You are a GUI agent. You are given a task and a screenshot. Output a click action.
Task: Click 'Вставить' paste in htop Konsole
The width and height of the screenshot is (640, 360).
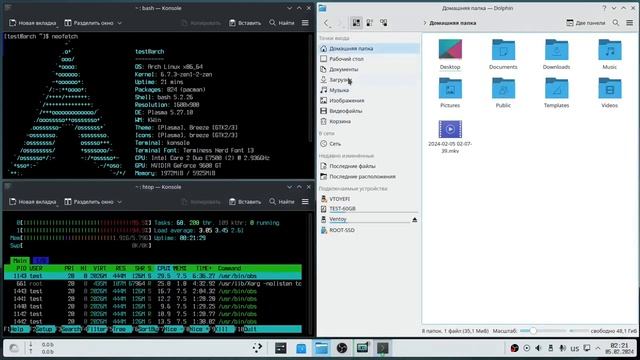coord(245,202)
